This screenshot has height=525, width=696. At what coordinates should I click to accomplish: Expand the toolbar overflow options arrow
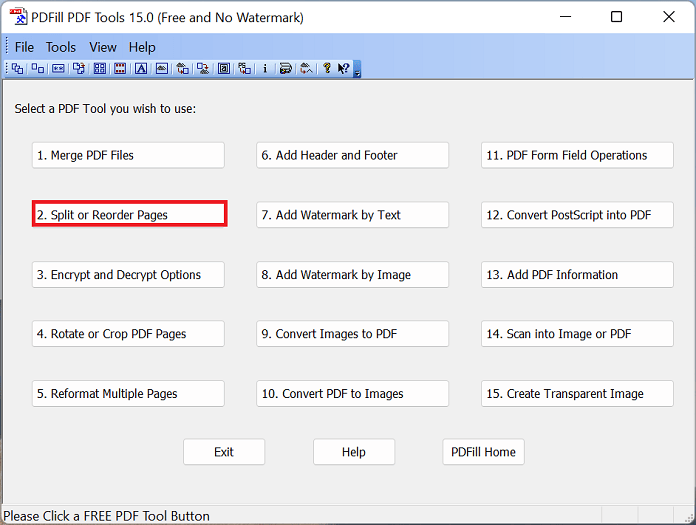pos(357,70)
